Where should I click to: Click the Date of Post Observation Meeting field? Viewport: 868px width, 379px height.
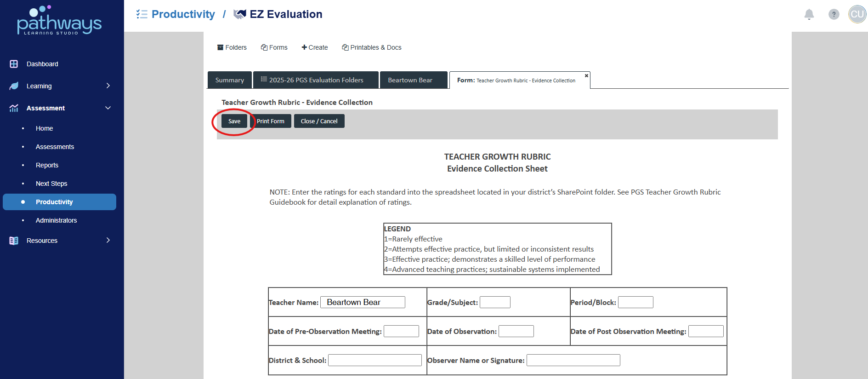coord(706,331)
